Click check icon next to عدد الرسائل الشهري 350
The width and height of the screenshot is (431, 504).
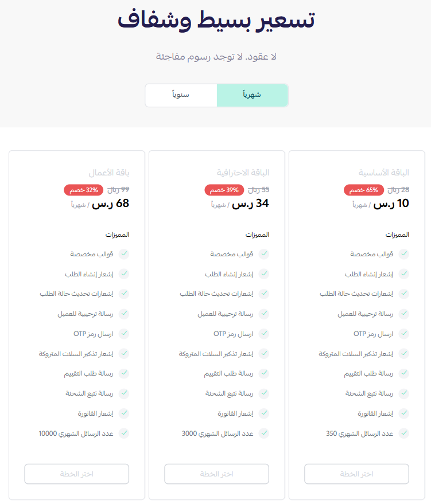[403, 433]
